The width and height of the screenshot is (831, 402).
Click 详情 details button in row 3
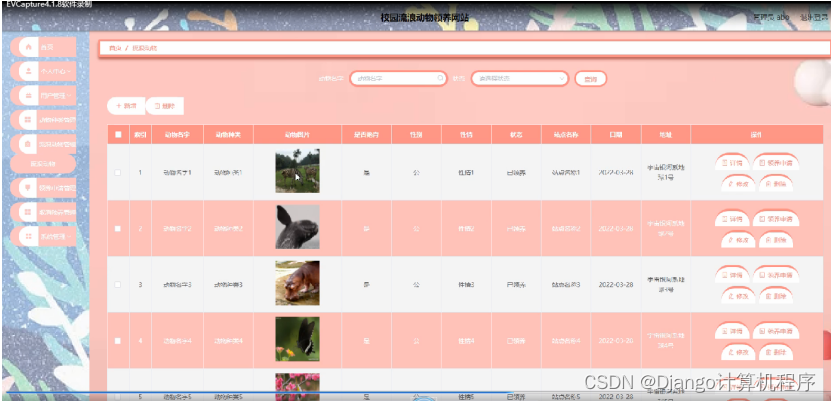[x=732, y=275]
